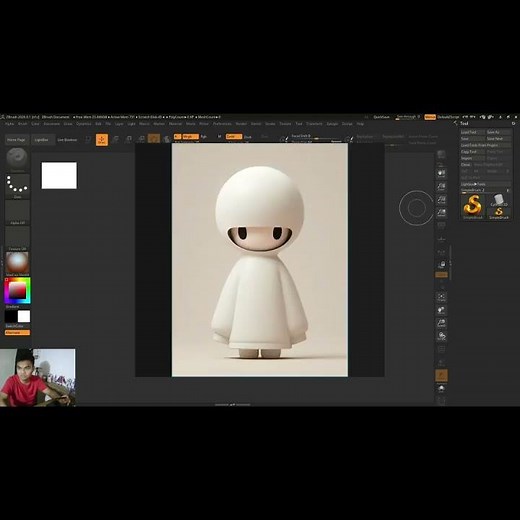Select the small SimpleBrush tool icon

point(499,213)
